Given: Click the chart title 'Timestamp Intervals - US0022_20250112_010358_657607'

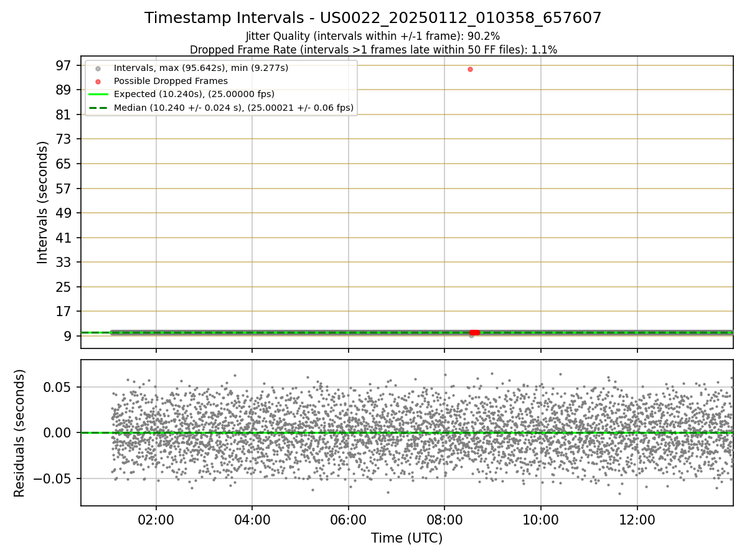Looking at the screenshot, I should 373,18.
